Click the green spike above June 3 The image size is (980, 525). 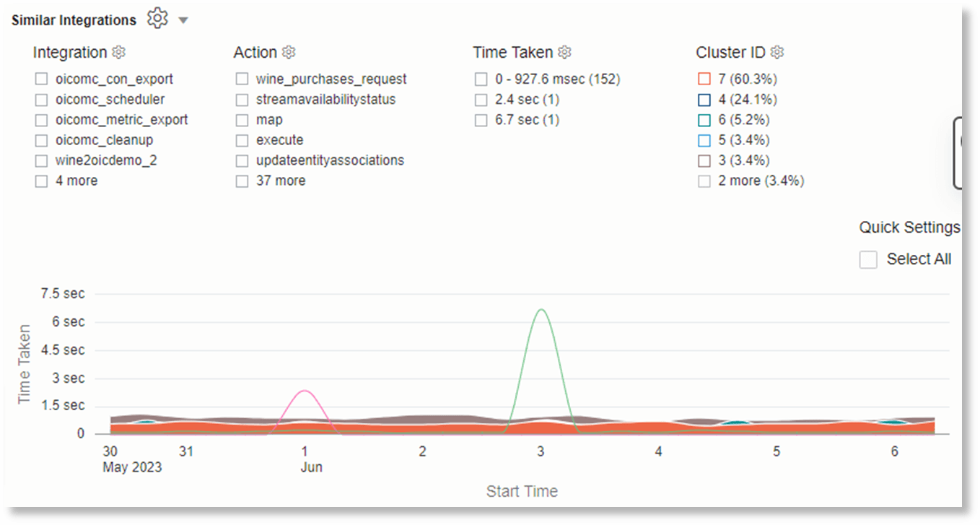[541, 311]
